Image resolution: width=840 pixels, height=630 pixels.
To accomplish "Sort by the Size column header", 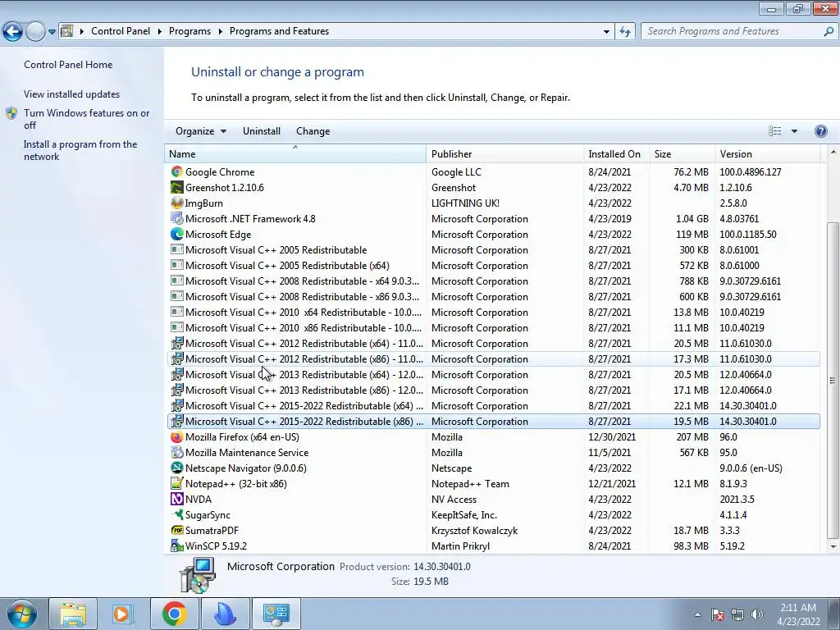I will click(682, 153).
